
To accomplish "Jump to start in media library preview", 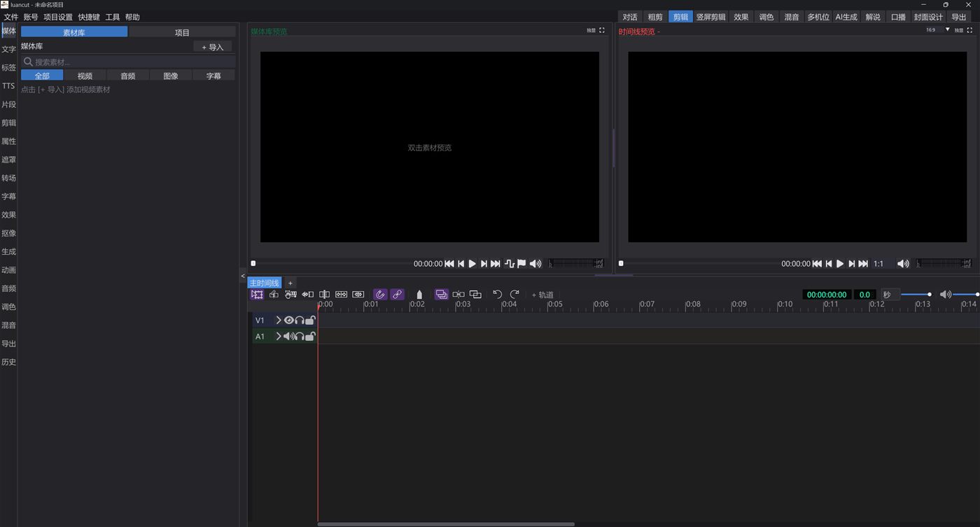I will 449,264.
